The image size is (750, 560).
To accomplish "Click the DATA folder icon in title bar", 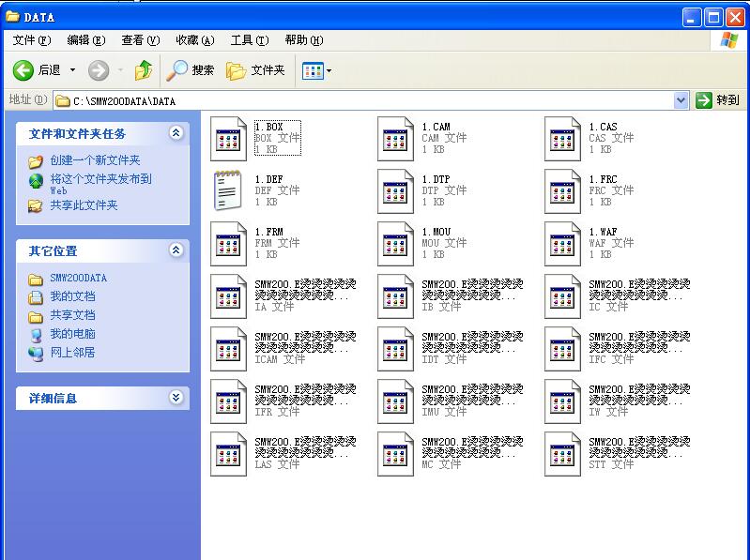I will pyautogui.click(x=12, y=16).
